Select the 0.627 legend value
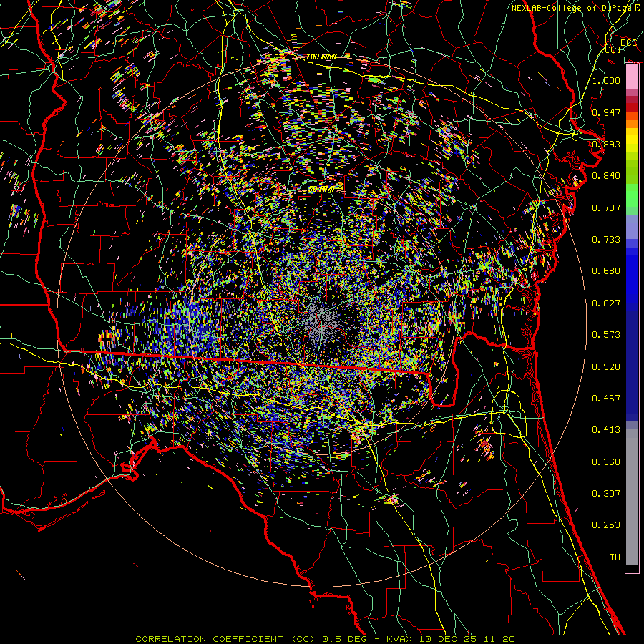Viewport: 644px width, 644px height. click(606, 303)
